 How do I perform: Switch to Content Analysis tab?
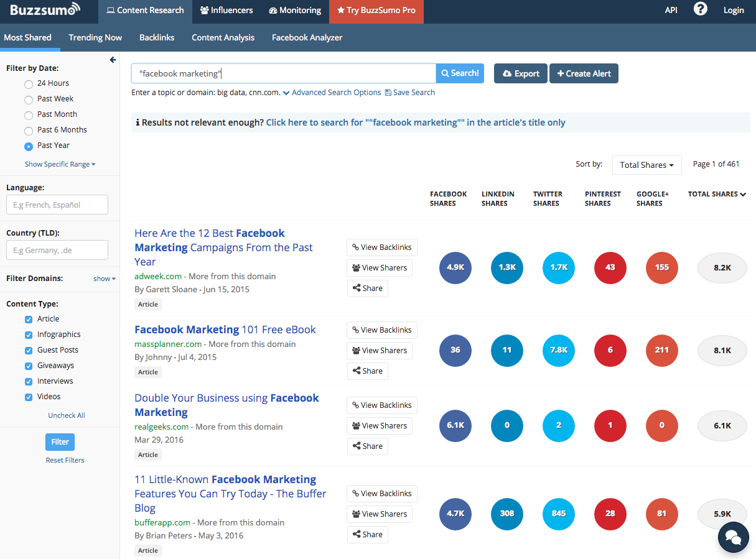(x=223, y=37)
